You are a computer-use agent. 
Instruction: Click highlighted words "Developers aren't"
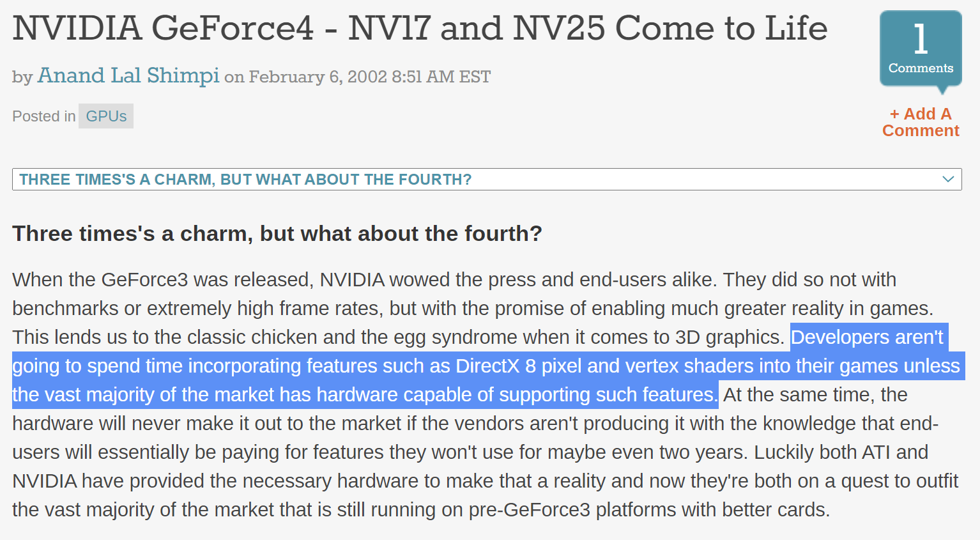(867, 337)
